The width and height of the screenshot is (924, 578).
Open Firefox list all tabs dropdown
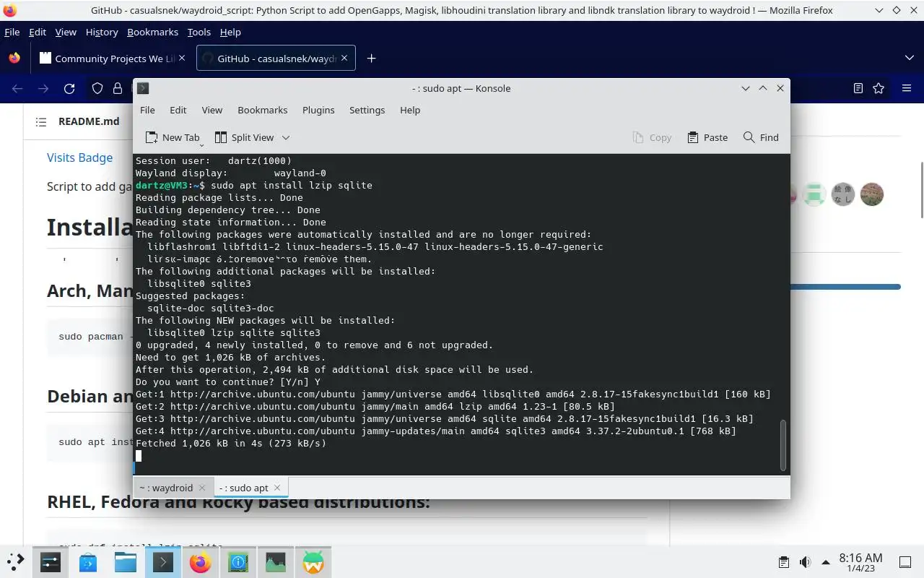click(909, 58)
